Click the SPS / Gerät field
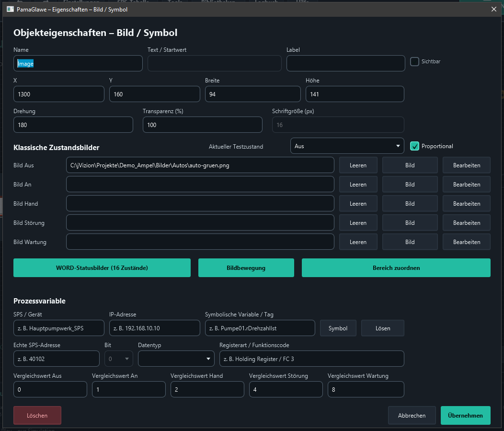Image resolution: width=504 pixels, height=431 pixels. (x=59, y=328)
